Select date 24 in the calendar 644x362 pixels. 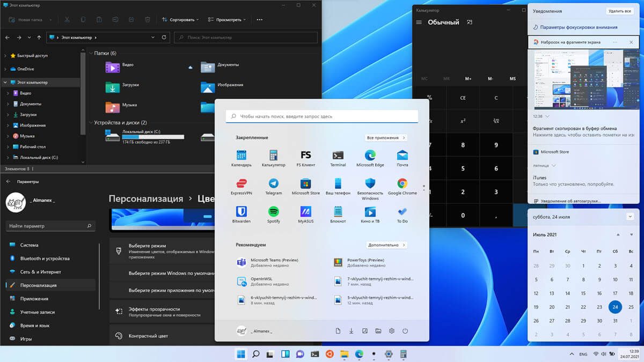point(616,307)
